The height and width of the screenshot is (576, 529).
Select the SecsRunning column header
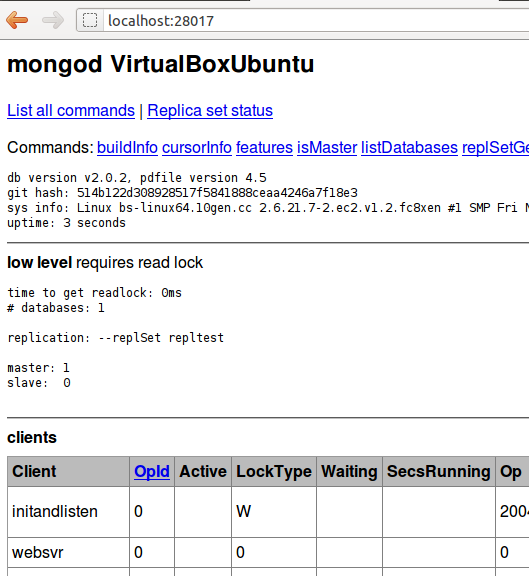click(439, 472)
